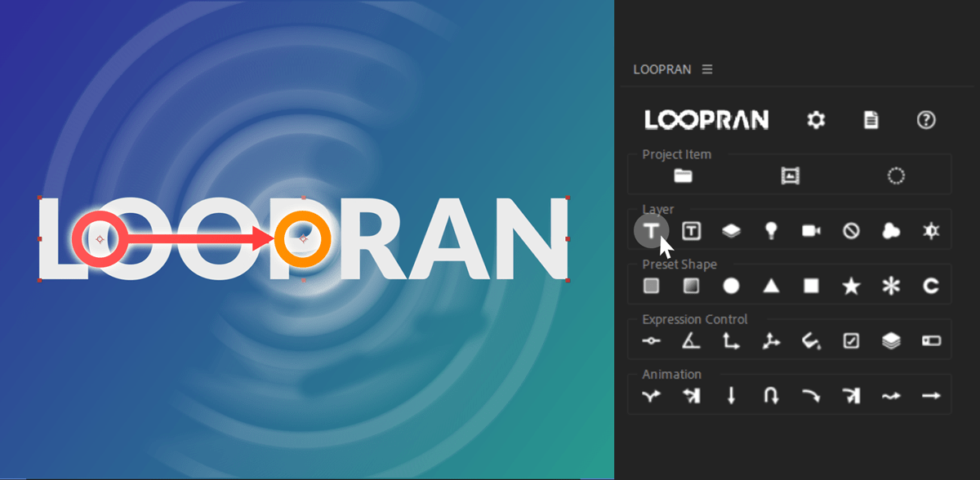Open the settings gear menu
980x480 pixels.
(x=815, y=119)
